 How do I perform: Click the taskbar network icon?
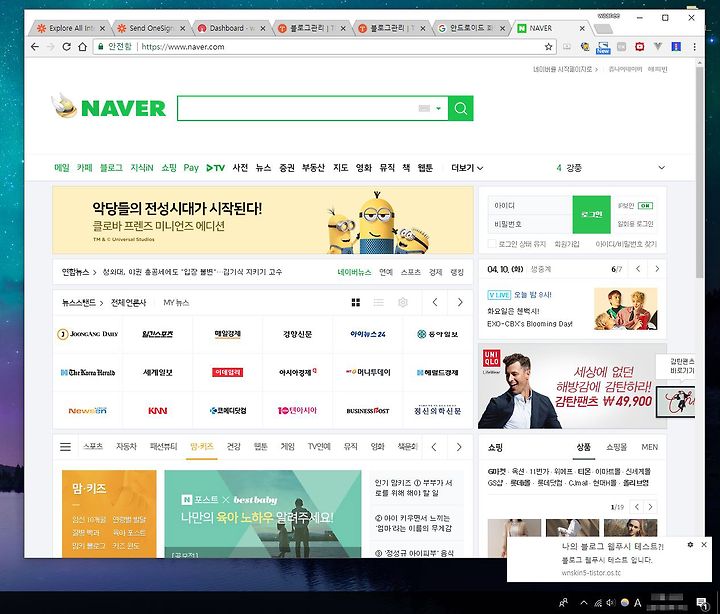coord(597,603)
